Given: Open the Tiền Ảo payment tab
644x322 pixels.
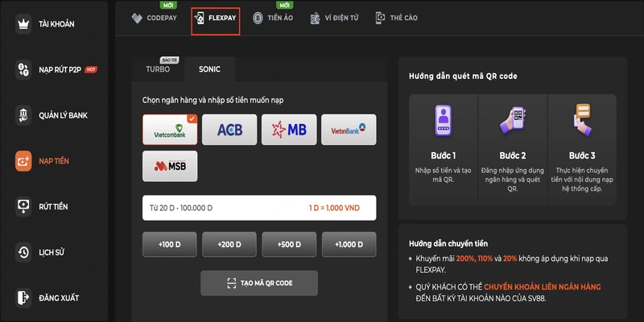Looking at the screenshot, I should click(273, 18).
